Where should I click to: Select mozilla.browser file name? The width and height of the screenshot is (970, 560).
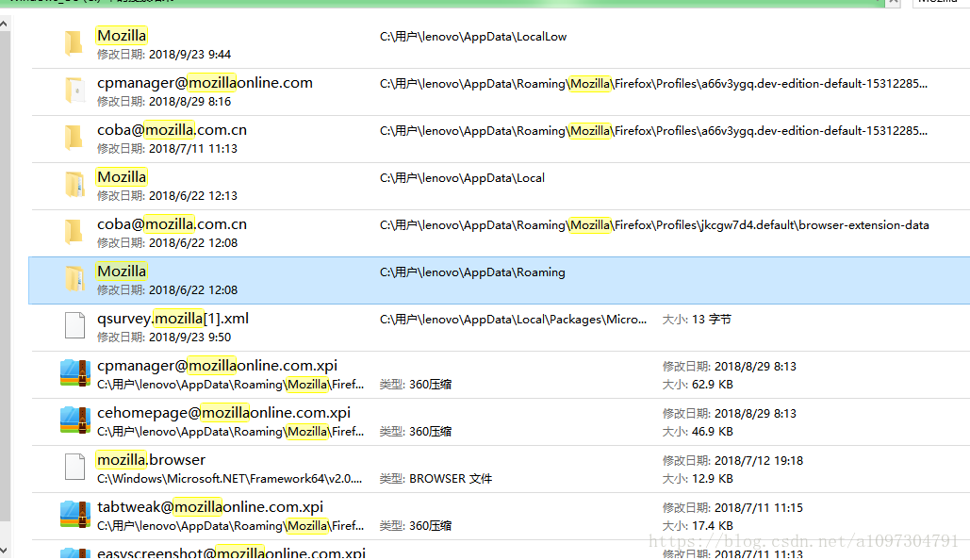152,460
